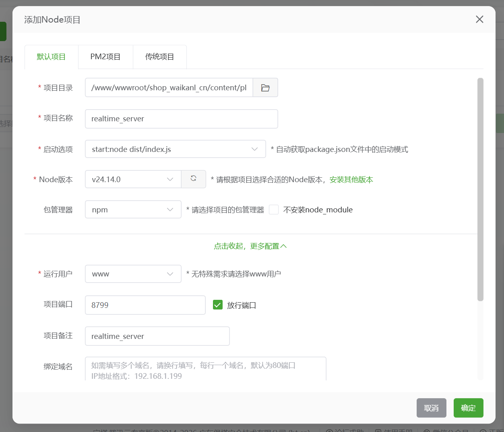Enable the skip node_module install checkbox

coord(274,210)
